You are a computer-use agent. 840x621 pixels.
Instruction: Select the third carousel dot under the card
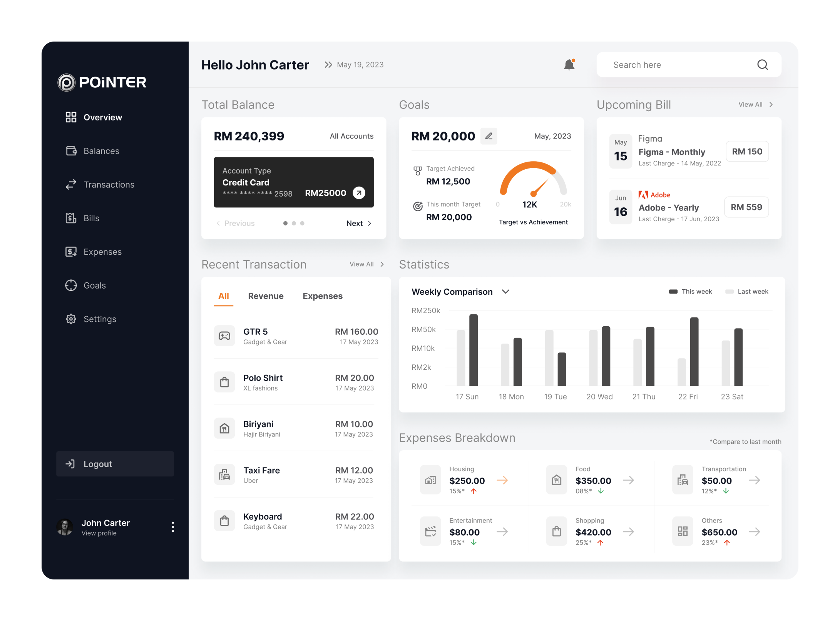(x=302, y=223)
